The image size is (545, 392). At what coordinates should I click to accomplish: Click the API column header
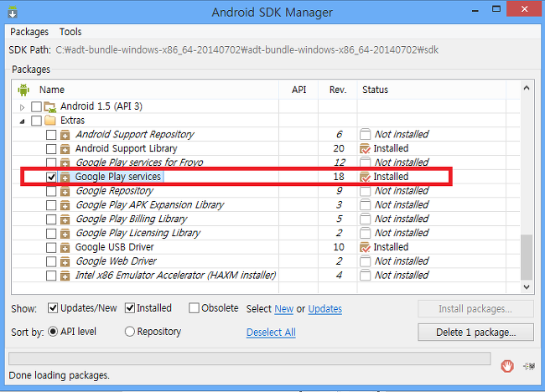298,90
